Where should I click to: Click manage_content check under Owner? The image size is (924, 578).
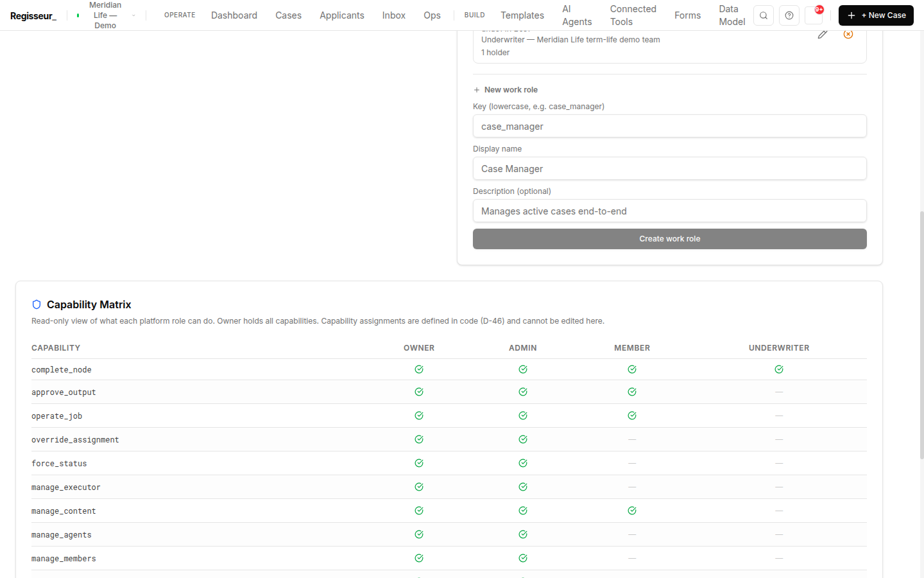point(419,511)
